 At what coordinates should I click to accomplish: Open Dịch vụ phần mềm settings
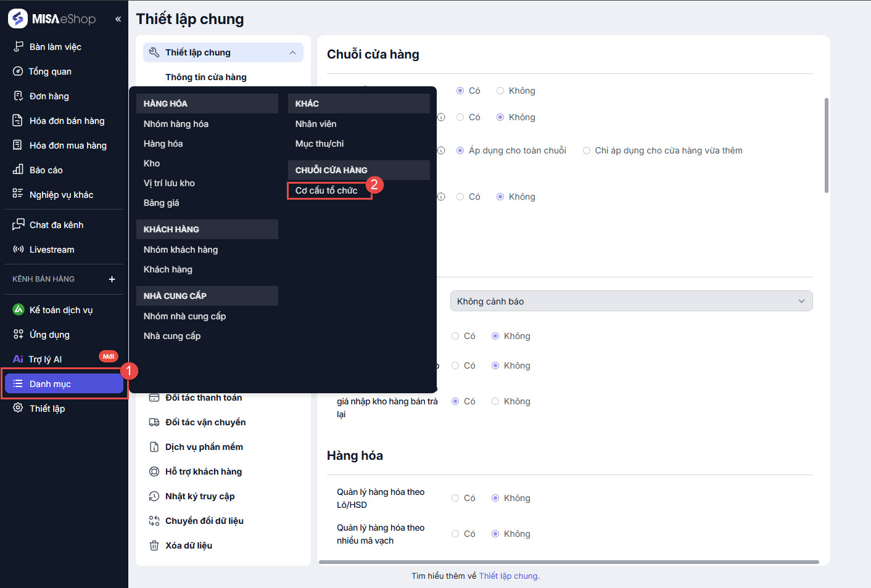[204, 447]
